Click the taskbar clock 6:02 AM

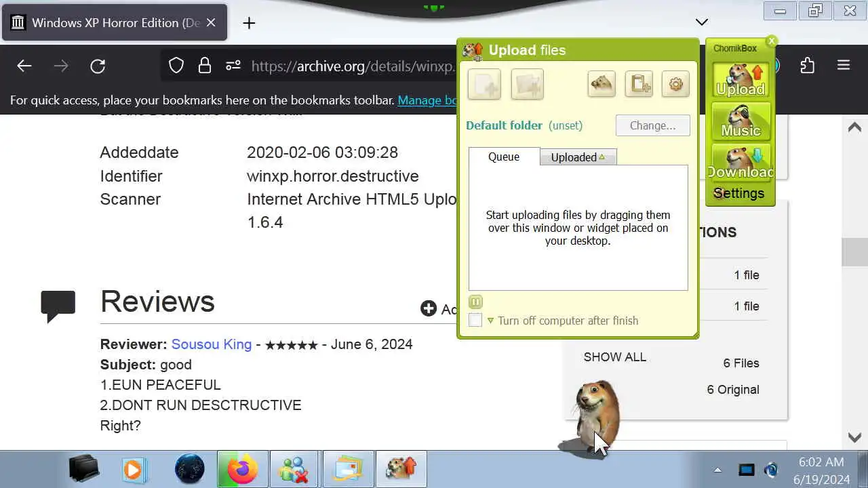(822, 462)
